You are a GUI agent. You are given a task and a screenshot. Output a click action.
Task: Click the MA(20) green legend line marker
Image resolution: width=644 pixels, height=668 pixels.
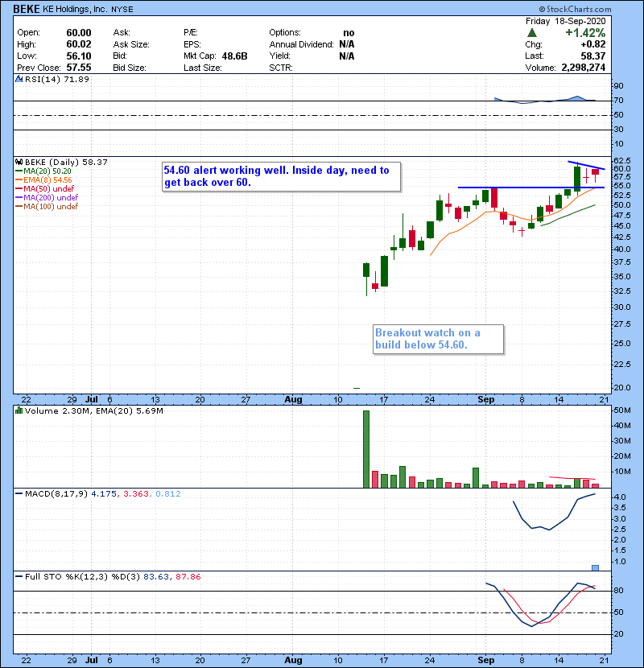pyautogui.click(x=19, y=171)
